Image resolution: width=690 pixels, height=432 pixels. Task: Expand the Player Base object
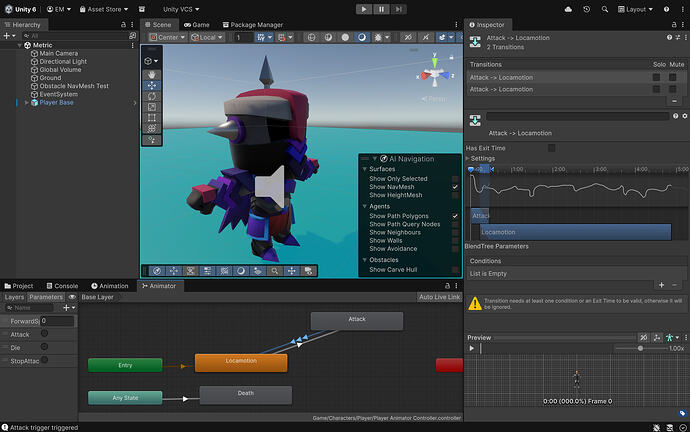(26, 103)
